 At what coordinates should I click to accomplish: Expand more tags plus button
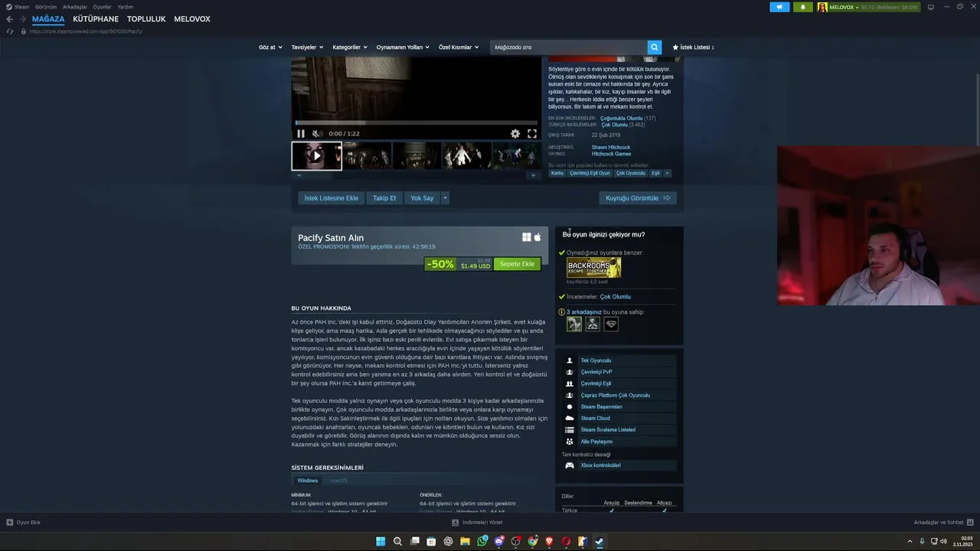coord(667,173)
